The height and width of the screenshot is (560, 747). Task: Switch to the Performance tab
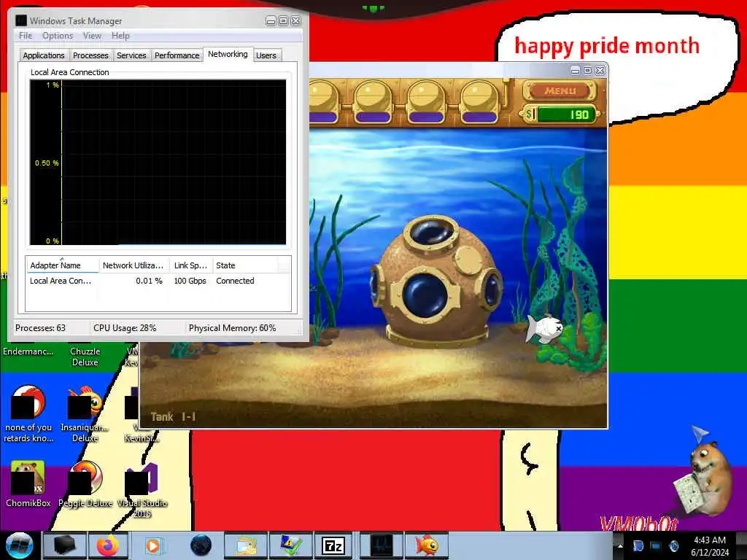coord(177,55)
